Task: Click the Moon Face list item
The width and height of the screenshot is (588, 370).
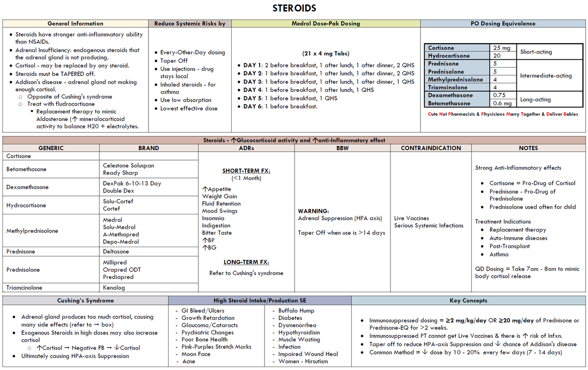Action: 196,354
